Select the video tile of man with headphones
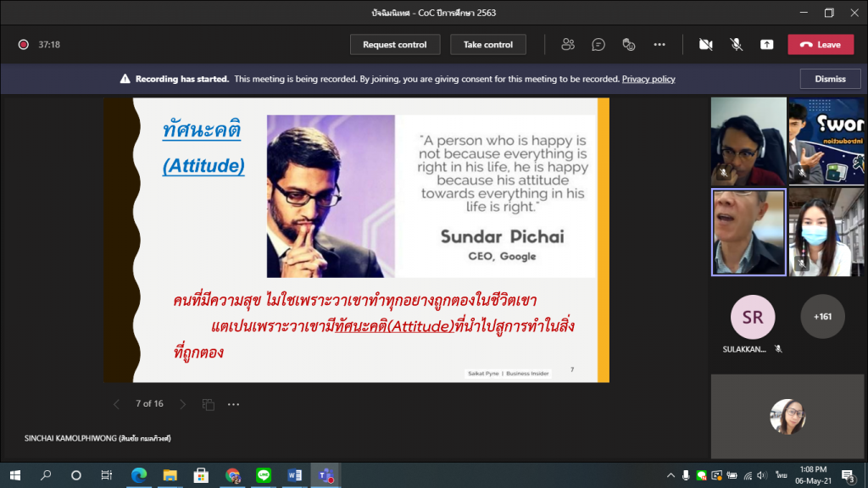 pos(748,141)
